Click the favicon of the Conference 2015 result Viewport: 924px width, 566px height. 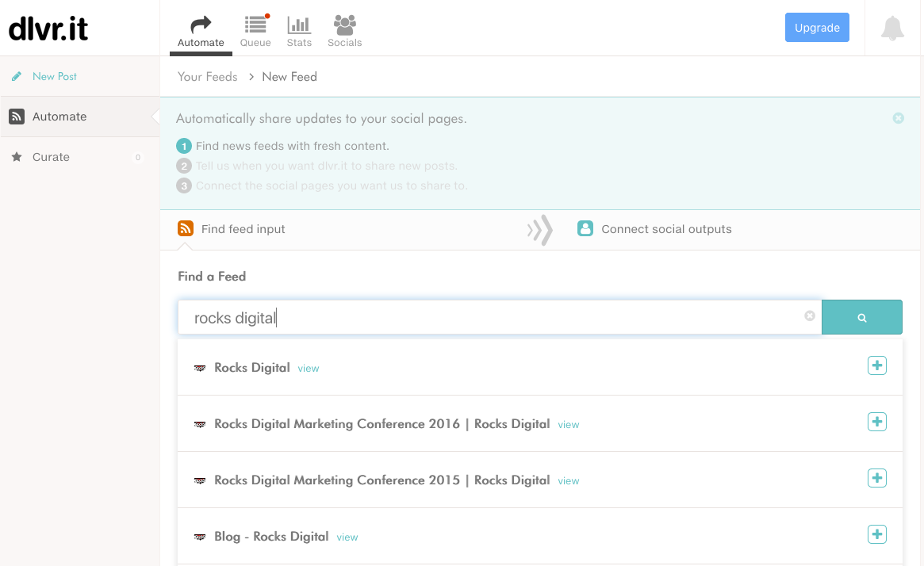tap(200, 481)
